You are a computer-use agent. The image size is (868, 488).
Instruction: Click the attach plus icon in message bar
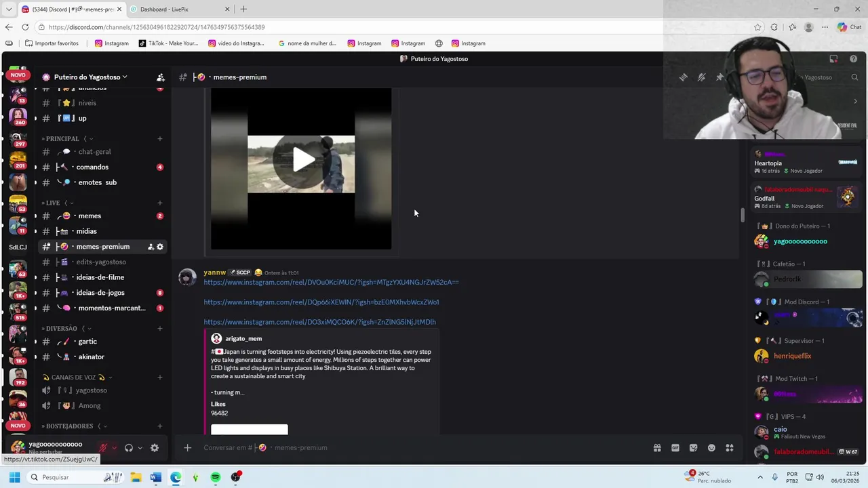pyautogui.click(x=188, y=447)
